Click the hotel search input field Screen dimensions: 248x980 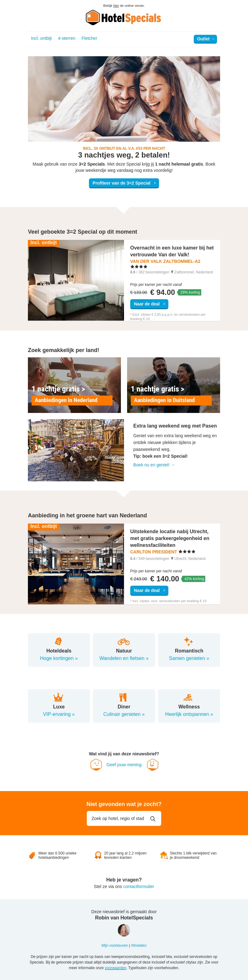point(124,818)
